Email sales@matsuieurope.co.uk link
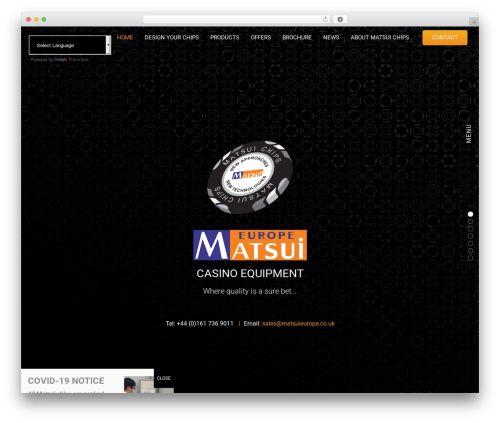Viewport: 500px width, 423px height. click(298, 323)
